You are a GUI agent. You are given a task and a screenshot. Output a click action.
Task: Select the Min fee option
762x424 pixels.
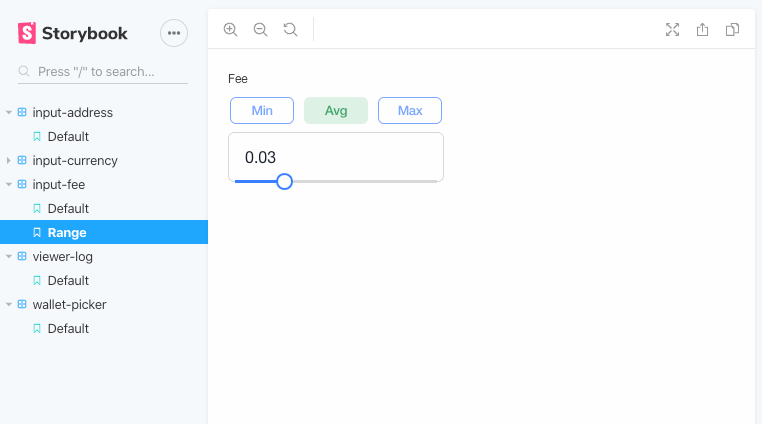point(262,110)
